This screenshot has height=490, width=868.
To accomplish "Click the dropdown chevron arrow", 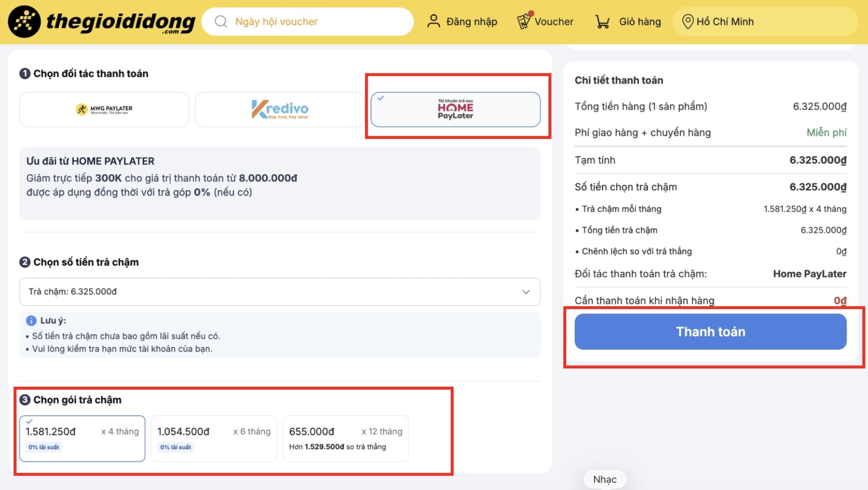I will pyautogui.click(x=526, y=292).
